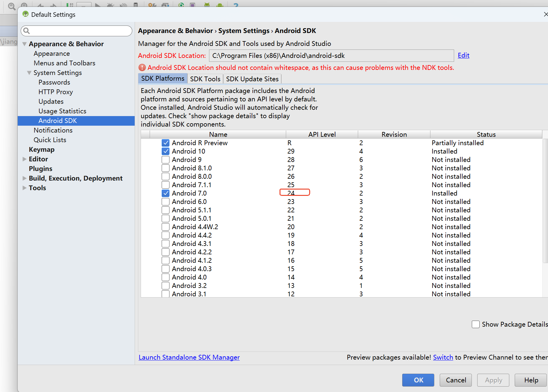The height and width of the screenshot is (392, 548).
Task: Click the Apply button
Action: pos(493,380)
